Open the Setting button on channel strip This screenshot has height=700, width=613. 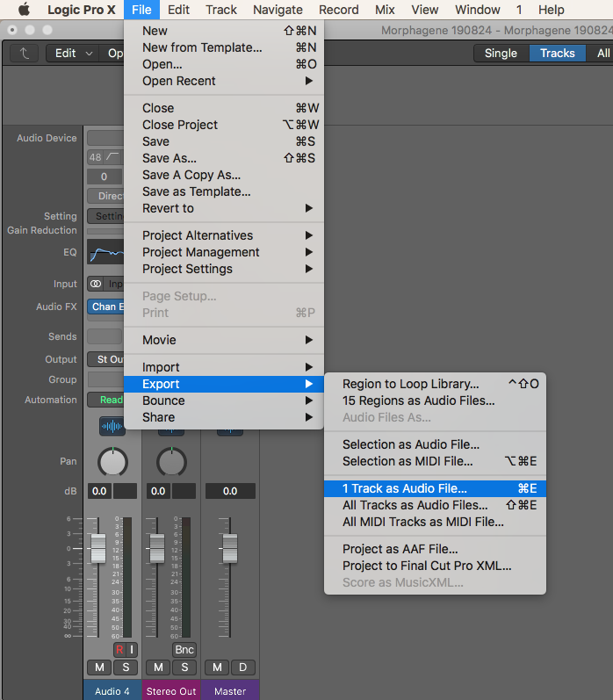point(105,216)
